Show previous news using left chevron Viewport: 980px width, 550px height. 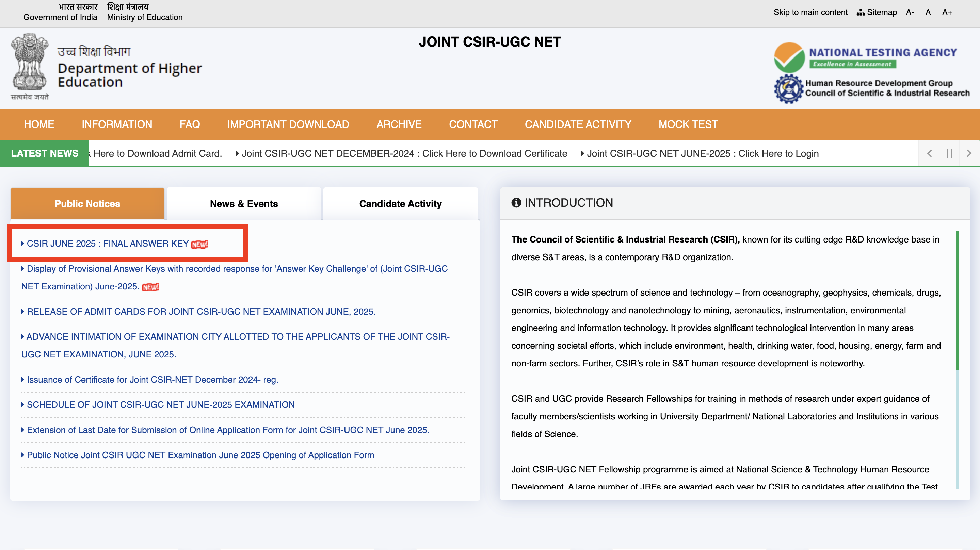click(929, 153)
